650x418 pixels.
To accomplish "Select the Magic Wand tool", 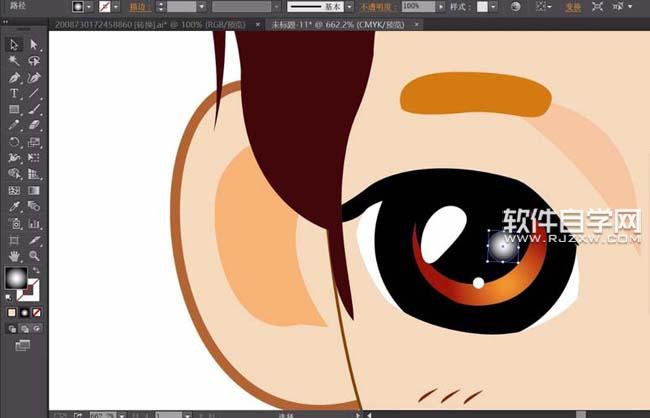I will pyautogui.click(x=14, y=61).
